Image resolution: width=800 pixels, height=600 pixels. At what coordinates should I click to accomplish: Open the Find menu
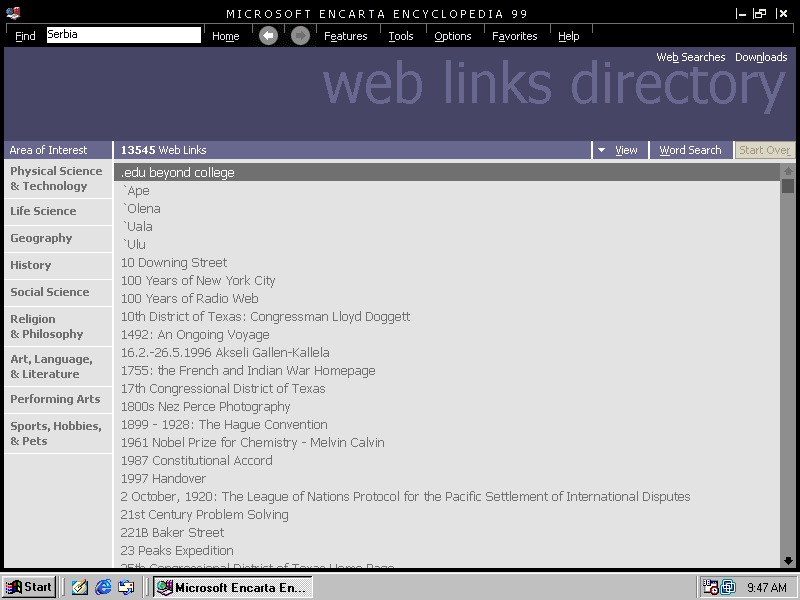coord(25,36)
